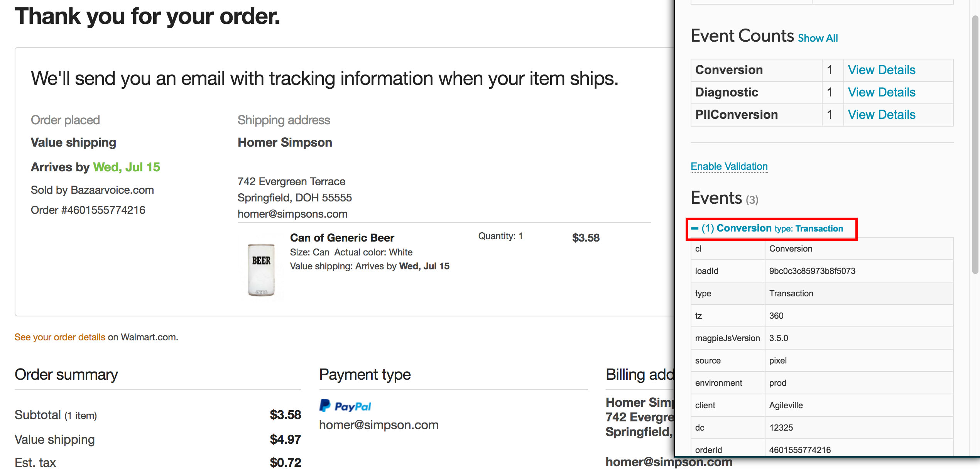The width and height of the screenshot is (980, 470).
Task: Click the Quantity: 1 label
Action: pos(500,236)
